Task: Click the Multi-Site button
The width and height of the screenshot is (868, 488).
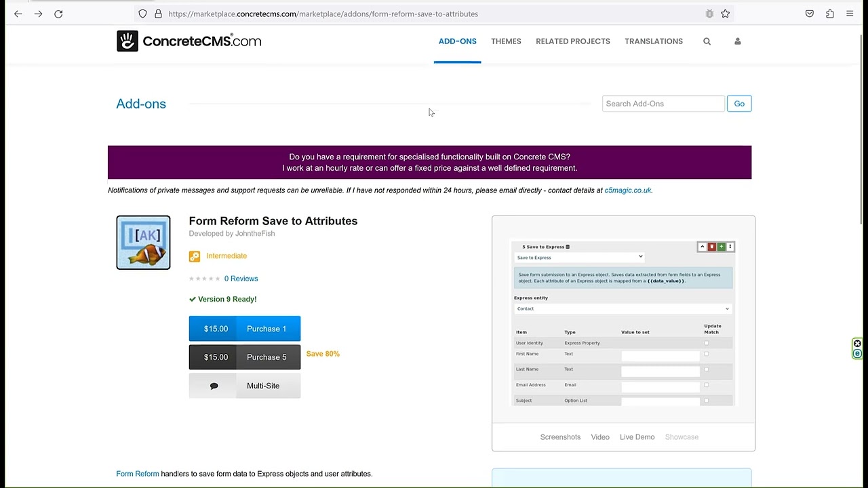Action: (245, 386)
